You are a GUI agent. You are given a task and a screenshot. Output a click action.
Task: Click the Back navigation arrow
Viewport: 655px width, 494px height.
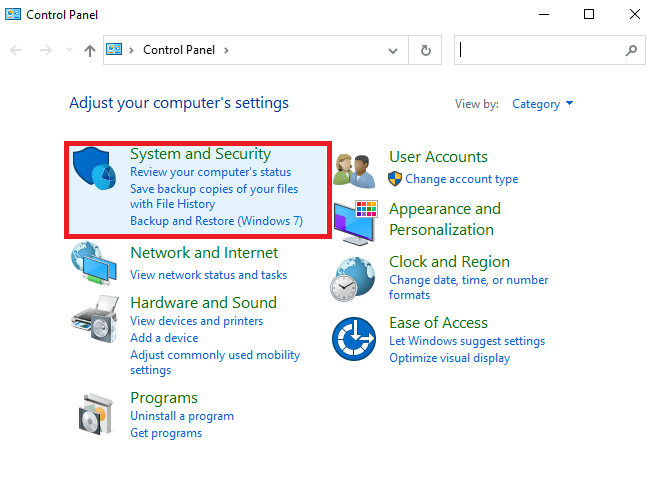tap(16, 51)
